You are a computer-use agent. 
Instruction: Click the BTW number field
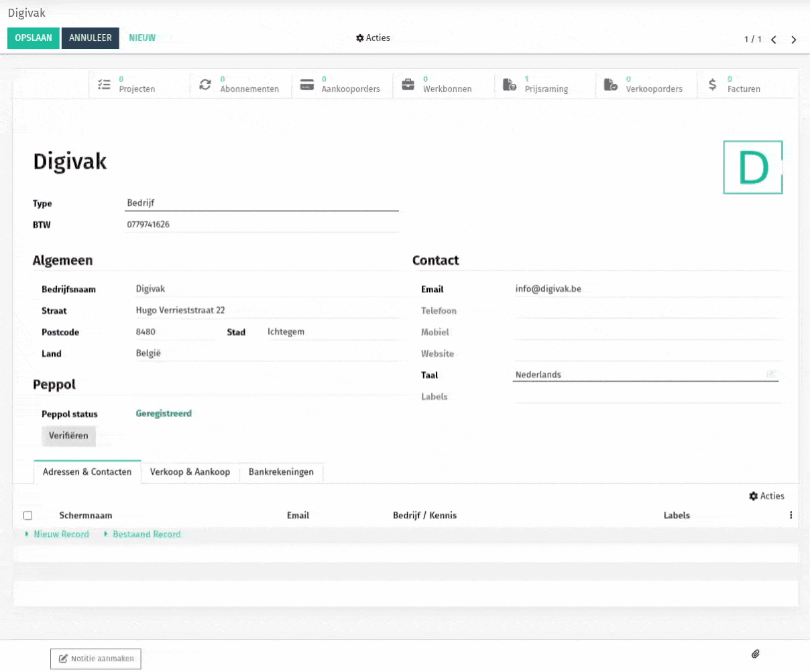(262, 225)
